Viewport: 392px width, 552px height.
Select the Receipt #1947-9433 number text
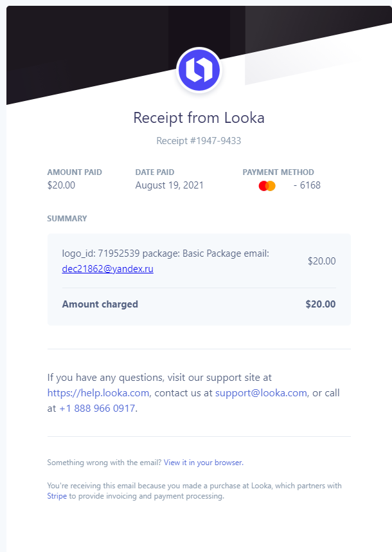[199, 140]
